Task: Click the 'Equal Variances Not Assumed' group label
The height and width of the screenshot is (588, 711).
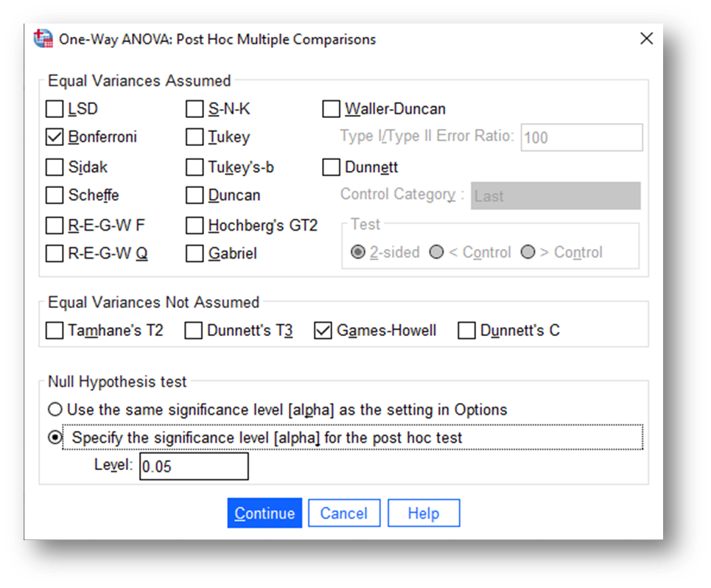Action: (x=154, y=302)
